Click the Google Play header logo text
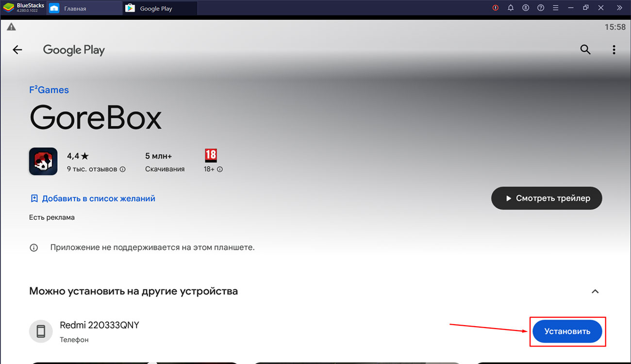 tap(74, 50)
